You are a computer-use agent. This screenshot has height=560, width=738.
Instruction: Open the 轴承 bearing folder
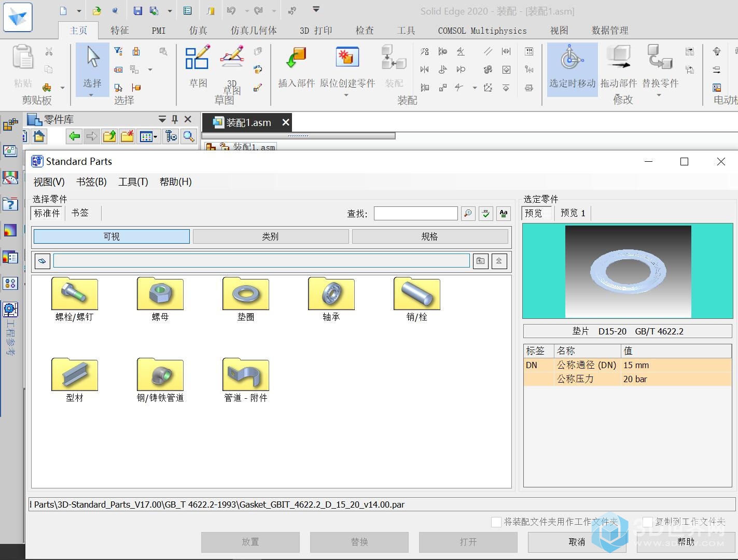pos(331,299)
